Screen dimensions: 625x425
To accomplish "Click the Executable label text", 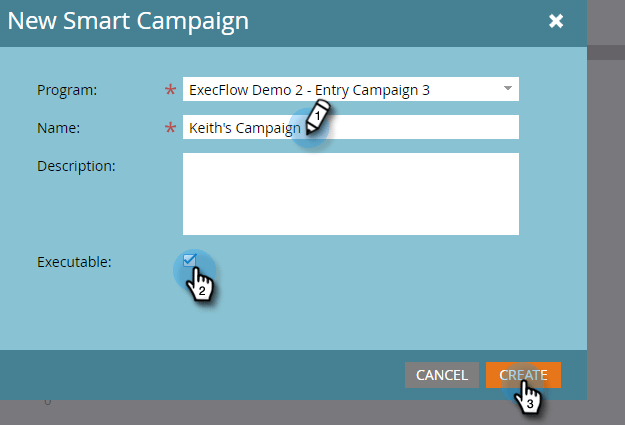I will click(x=74, y=262).
